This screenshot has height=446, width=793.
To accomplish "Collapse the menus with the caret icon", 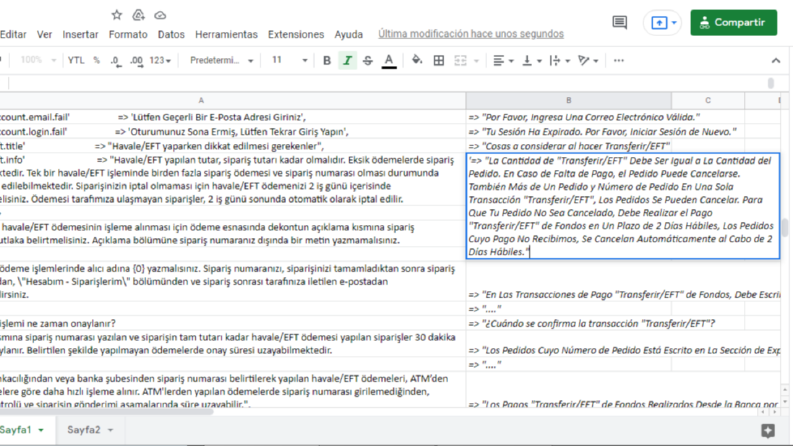I will (x=776, y=61).
